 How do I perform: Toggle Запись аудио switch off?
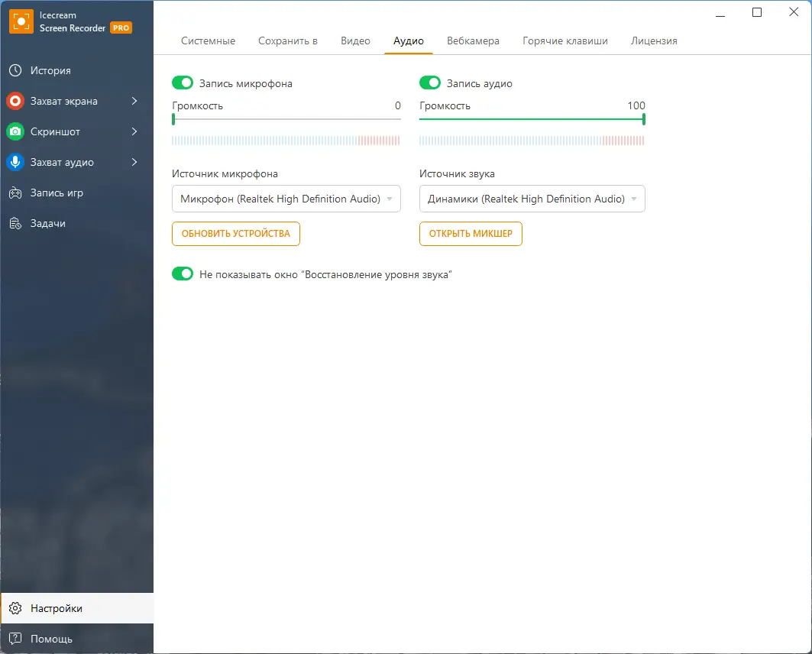point(430,83)
